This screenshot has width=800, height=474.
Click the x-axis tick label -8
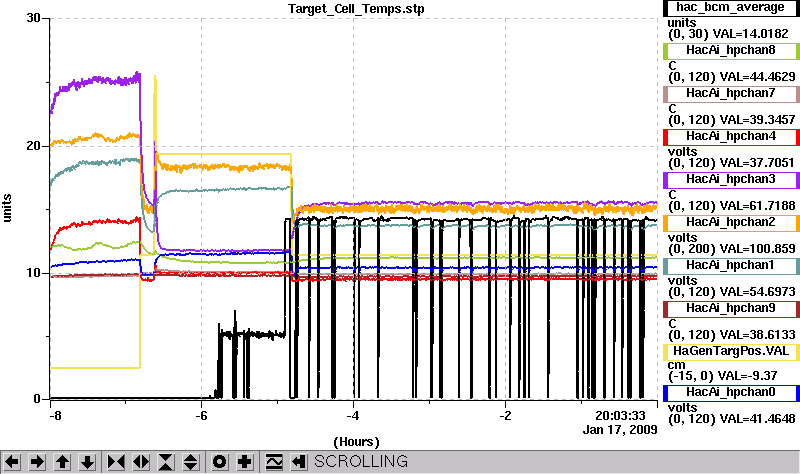[x=55, y=416]
